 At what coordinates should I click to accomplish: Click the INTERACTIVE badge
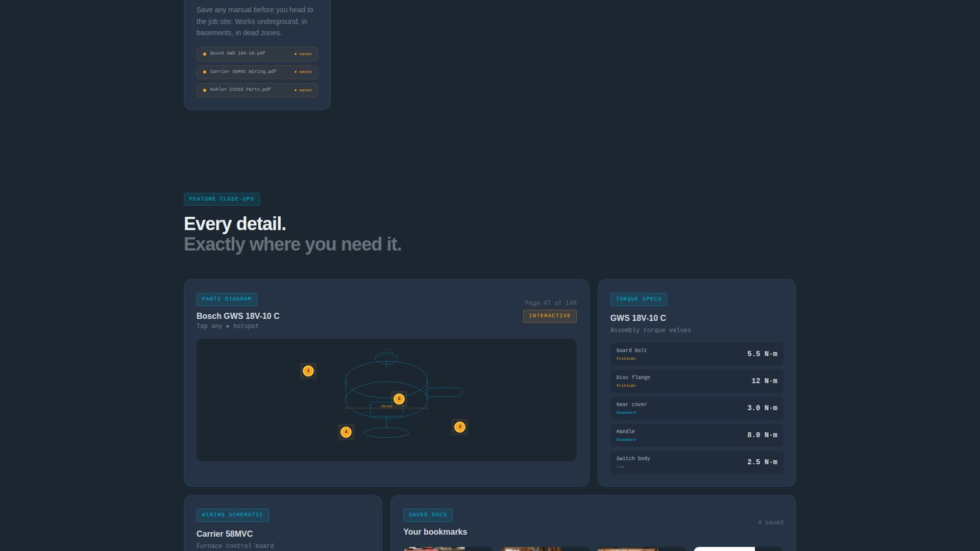[550, 316]
